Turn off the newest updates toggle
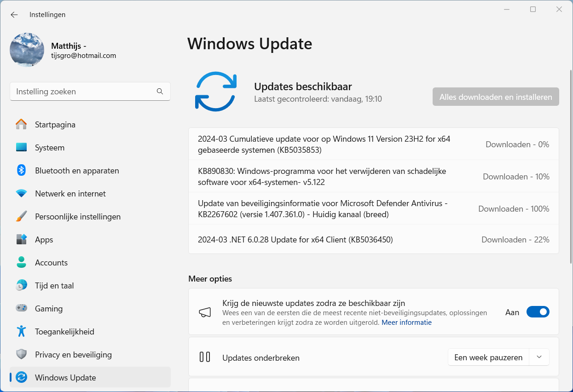The image size is (573, 392). 538,312
